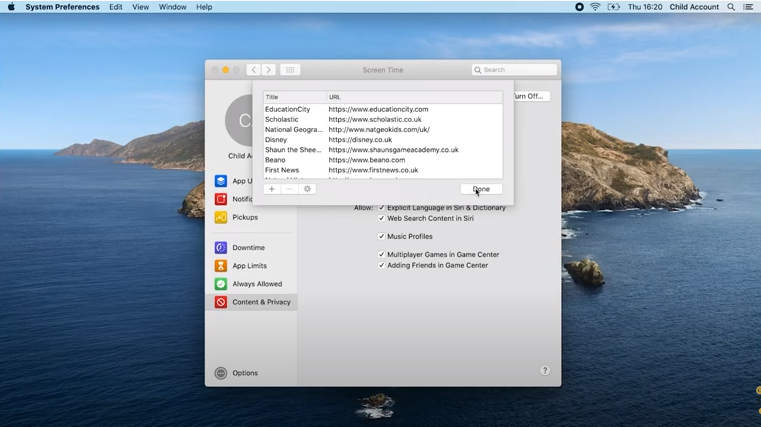Select the App Usage sidebar icon
Screen dimensions: 761x427
(x=221, y=181)
